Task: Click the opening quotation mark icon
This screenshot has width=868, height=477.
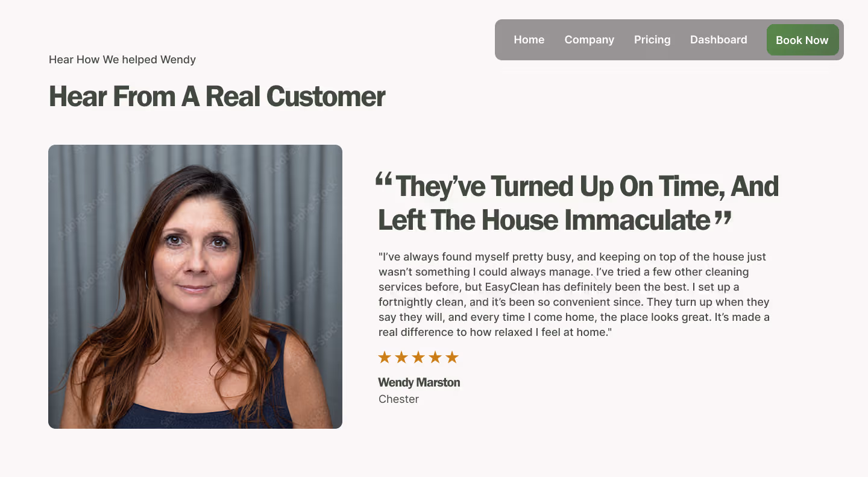Action: coord(383,180)
